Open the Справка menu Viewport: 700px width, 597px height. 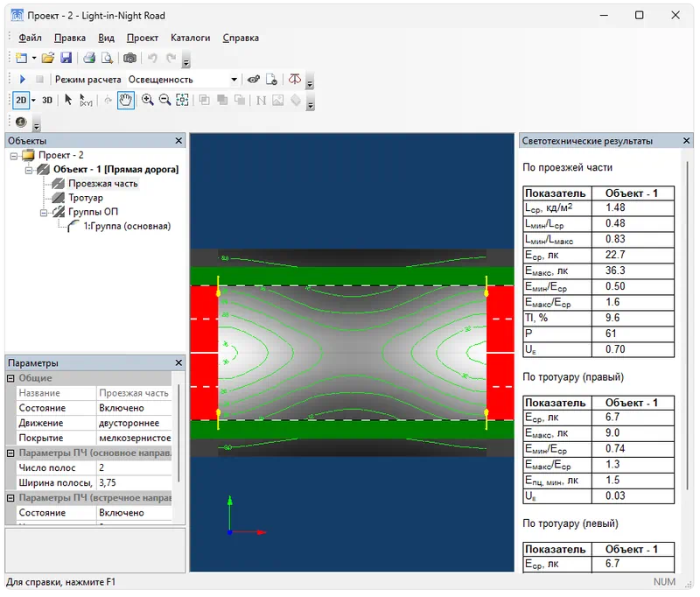click(241, 38)
